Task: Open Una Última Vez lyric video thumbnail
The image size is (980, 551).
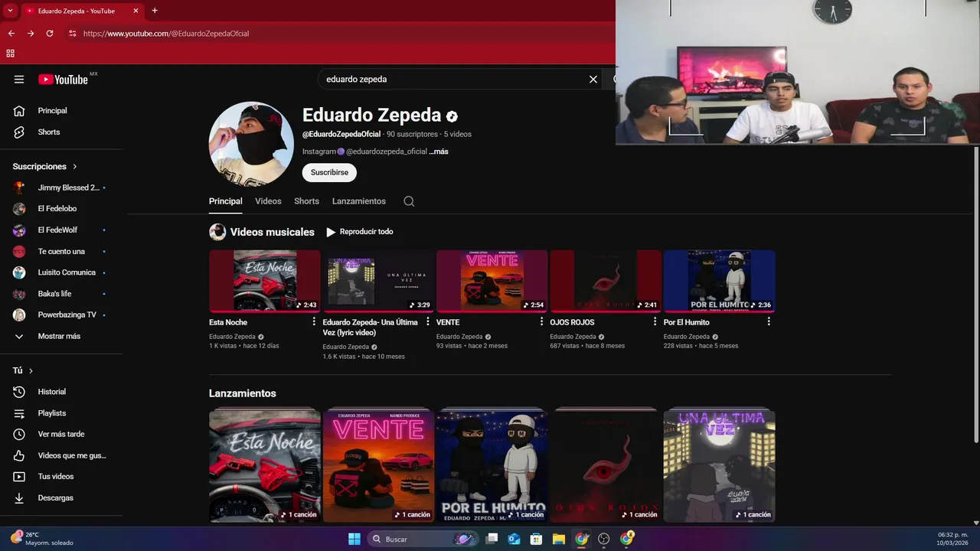Action: (x=378, y=281)
